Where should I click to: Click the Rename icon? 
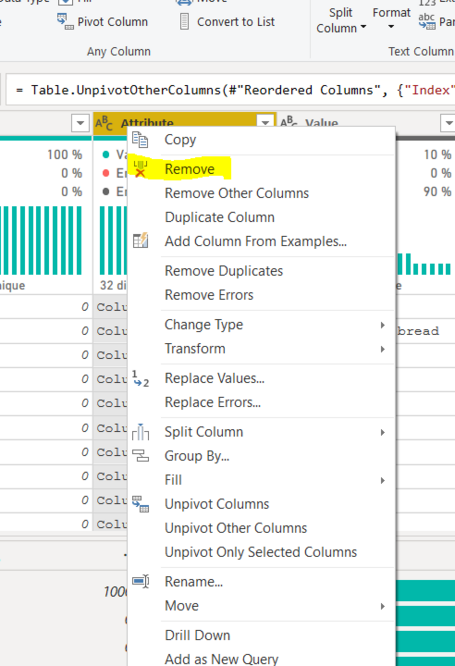pyautogui.click(x=140, y=581)
